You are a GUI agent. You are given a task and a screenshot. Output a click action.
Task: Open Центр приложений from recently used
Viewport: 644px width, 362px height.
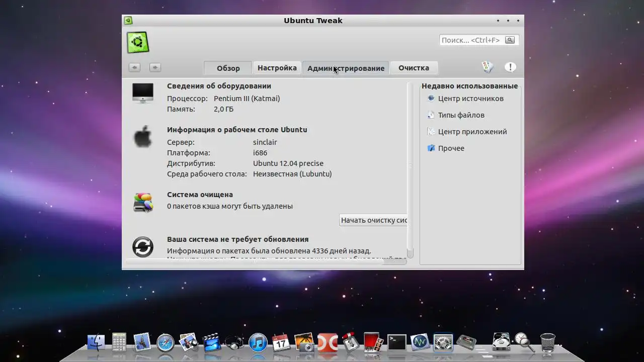click(467, 132)
